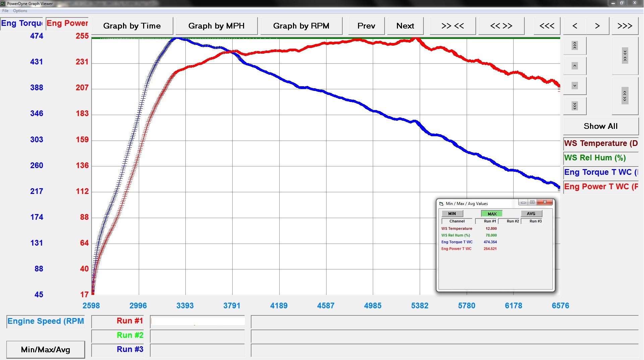Toggle the WS Rel Hum (%) channel

[x=601, y=158]
